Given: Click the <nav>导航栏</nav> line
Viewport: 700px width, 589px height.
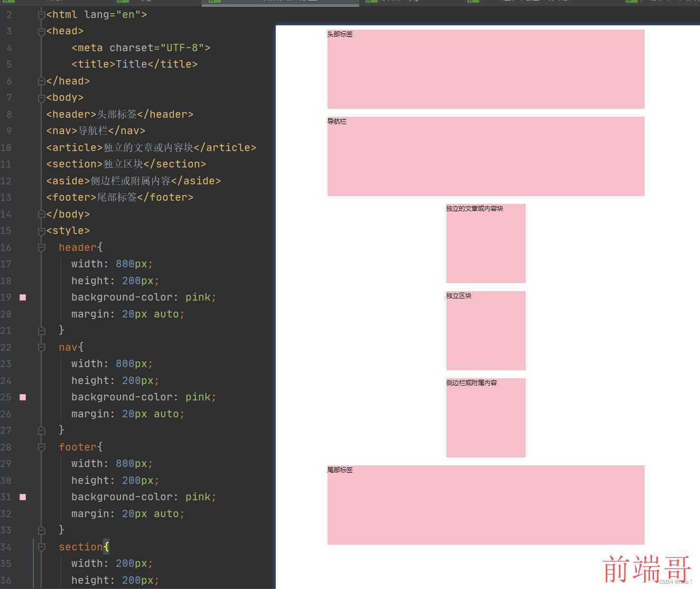Looking at the screenshot, I should [x=96, y=131].
